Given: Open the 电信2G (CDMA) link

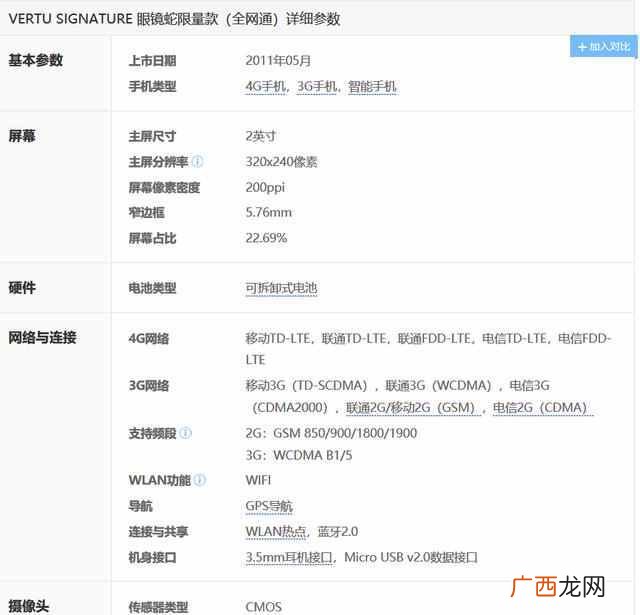Looking at the screenshot, I should pyautogui.click(x=543, y=407).
